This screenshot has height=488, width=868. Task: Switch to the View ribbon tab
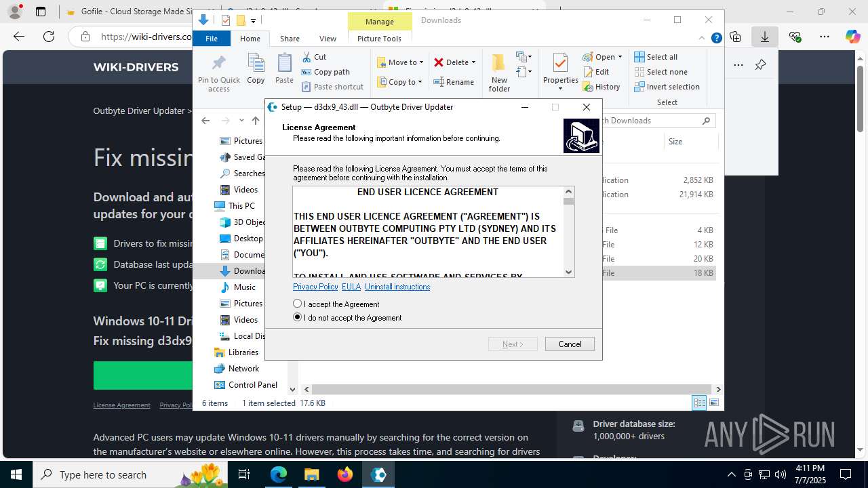point(328,39)
